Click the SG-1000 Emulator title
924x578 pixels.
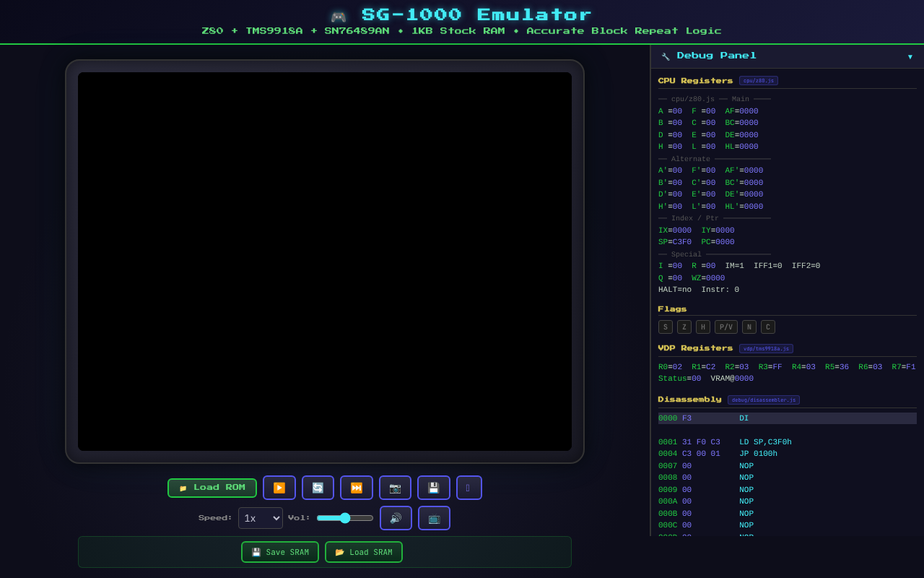click(476, 15)
